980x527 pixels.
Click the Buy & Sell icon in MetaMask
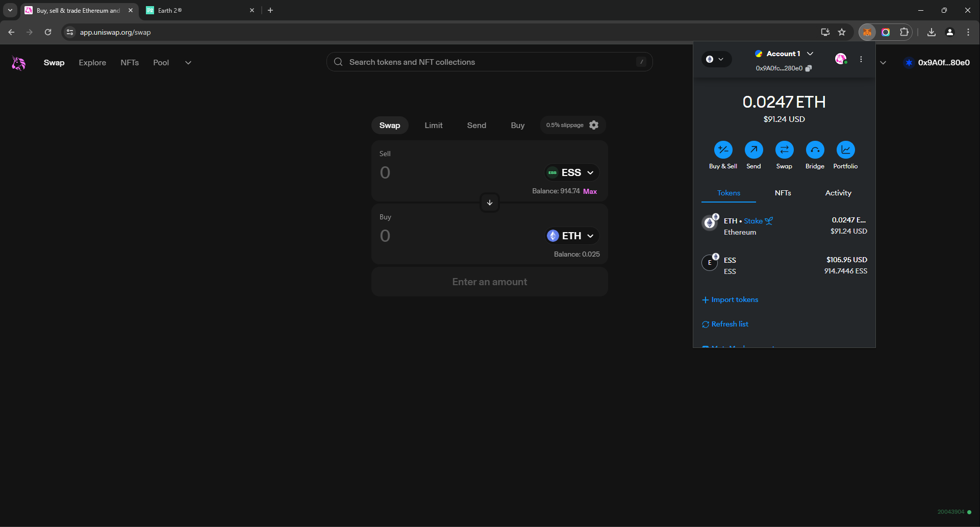click(x=723, y=150)
